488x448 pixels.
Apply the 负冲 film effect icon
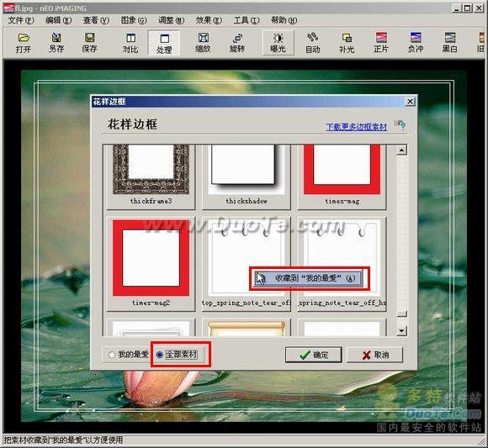416,43
